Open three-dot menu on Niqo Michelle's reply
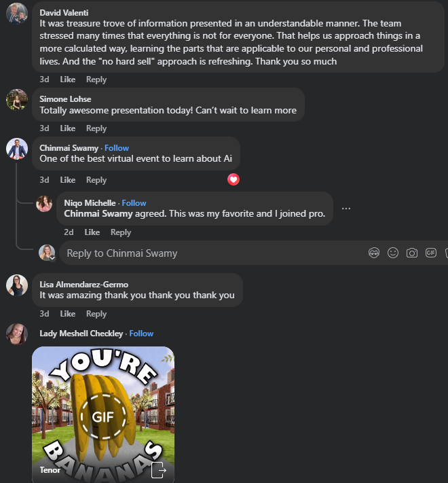The width and height of the screenshot is (448, 483). tap(346, 208)
